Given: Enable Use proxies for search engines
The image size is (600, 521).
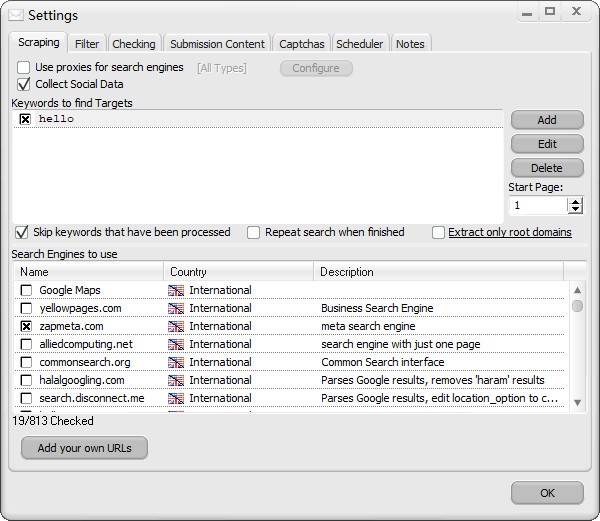Looking at the screenshot, I should coord(24,67).
